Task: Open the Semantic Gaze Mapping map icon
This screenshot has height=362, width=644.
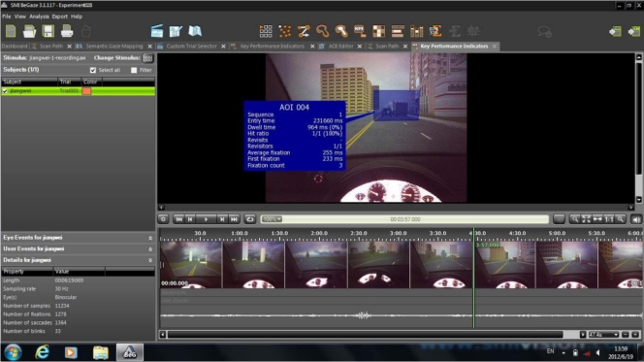Action: [x=195, y=31]
